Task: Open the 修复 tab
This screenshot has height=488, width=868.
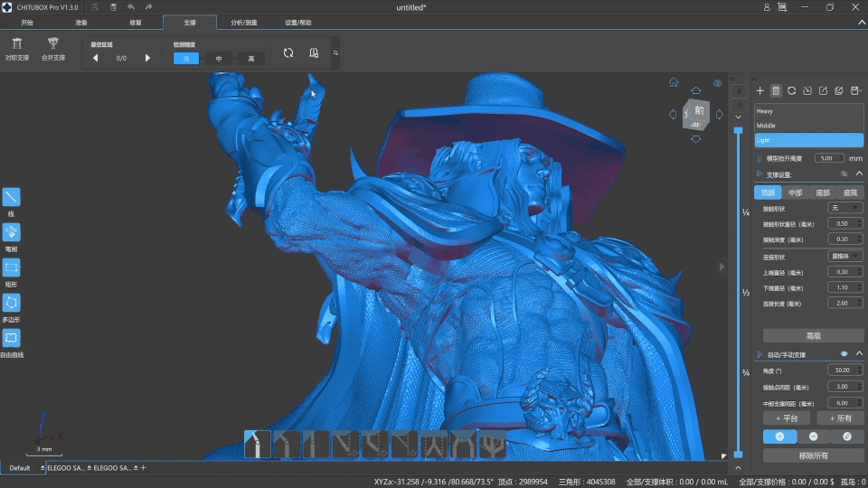Action: (136, 23)
